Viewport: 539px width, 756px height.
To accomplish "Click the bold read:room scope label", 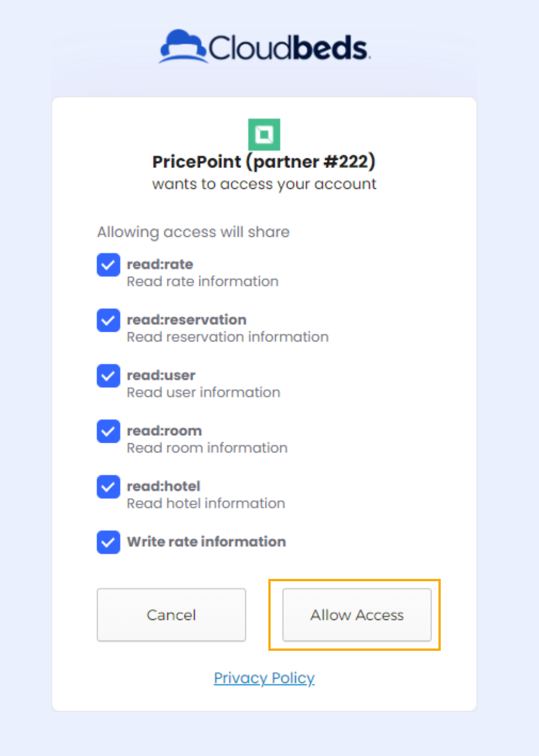I will (x=164, y=431).
